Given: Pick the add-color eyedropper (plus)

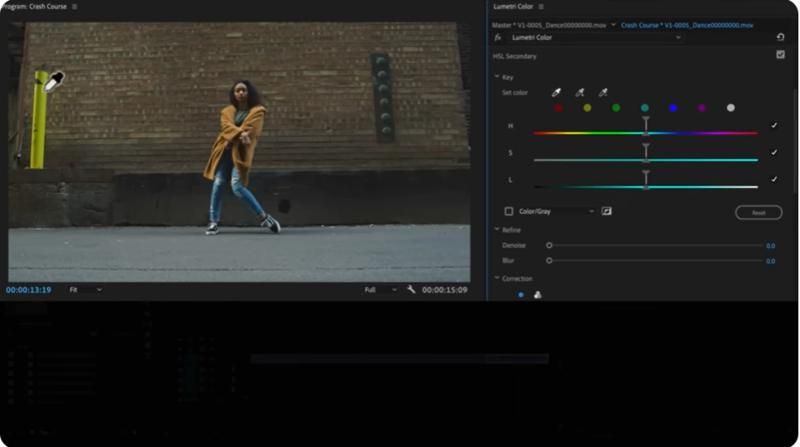Looking at the screenshot, I should point(580,93).
